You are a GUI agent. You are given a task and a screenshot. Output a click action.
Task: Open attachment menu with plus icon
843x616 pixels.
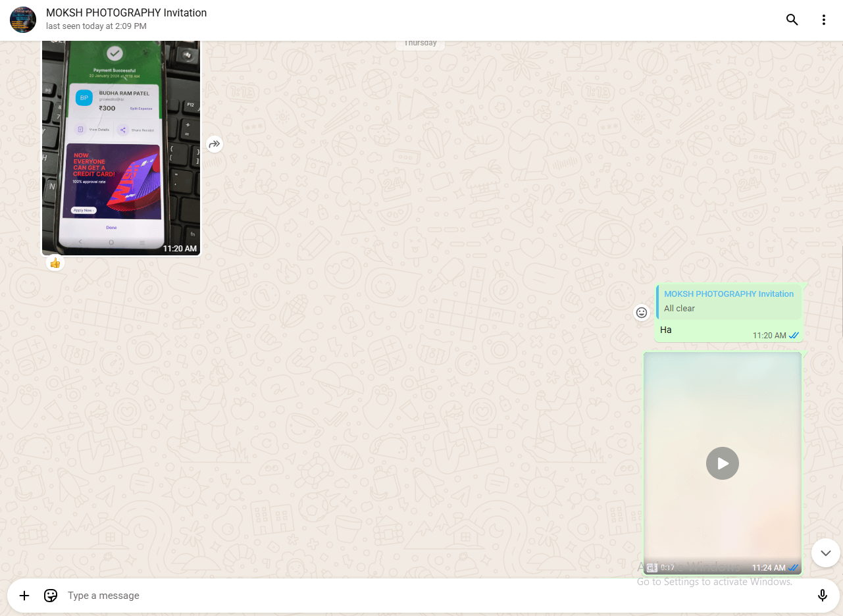pyautogui.click(x=24, y=596)
